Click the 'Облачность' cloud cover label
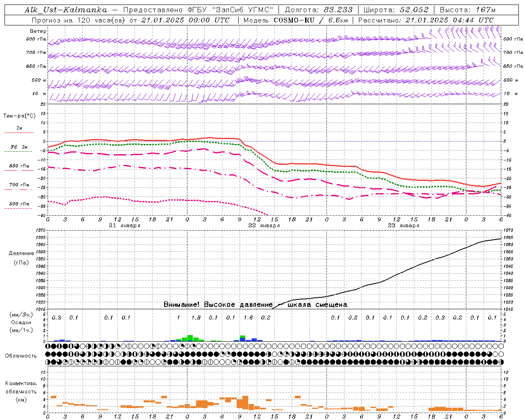This screenshot has width=525, height=420. [21, 356]
